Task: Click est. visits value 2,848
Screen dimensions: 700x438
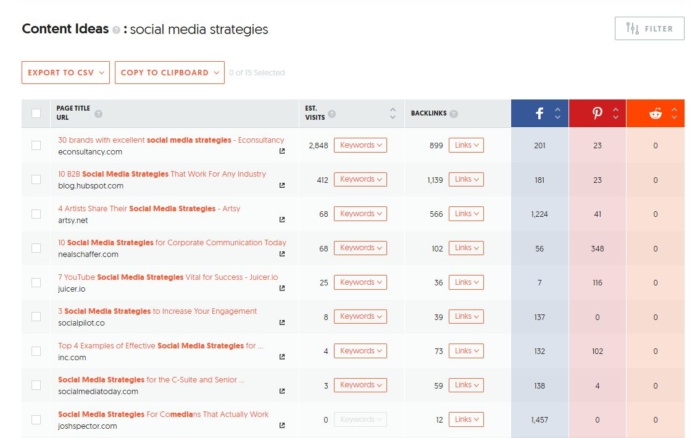Action: (318, 146)
